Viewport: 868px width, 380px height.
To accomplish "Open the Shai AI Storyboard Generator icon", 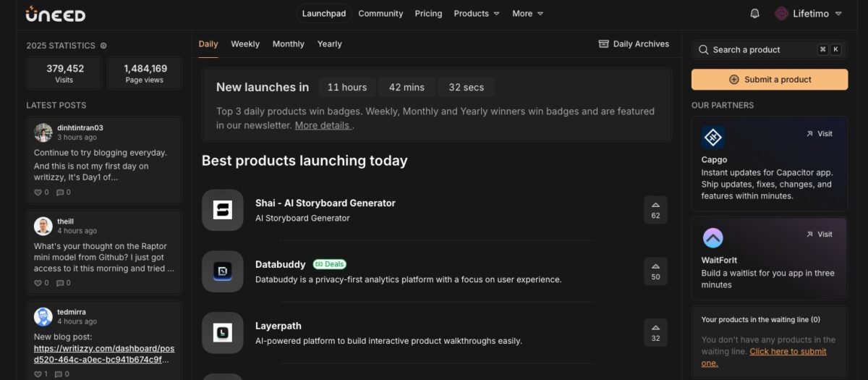I will click(222, 210).
